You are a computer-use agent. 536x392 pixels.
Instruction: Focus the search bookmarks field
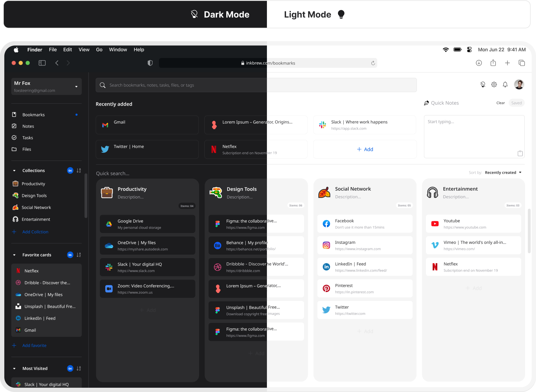(x=256, y=85)
